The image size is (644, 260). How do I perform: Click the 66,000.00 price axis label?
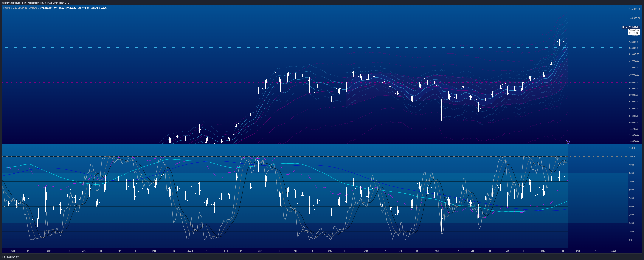pos(634,82)
